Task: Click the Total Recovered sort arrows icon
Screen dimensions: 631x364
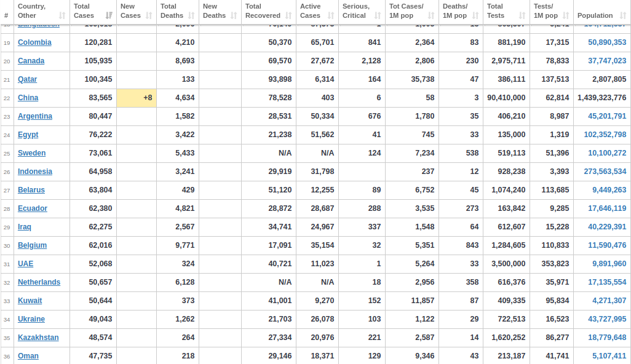Action: coord(288,16)
